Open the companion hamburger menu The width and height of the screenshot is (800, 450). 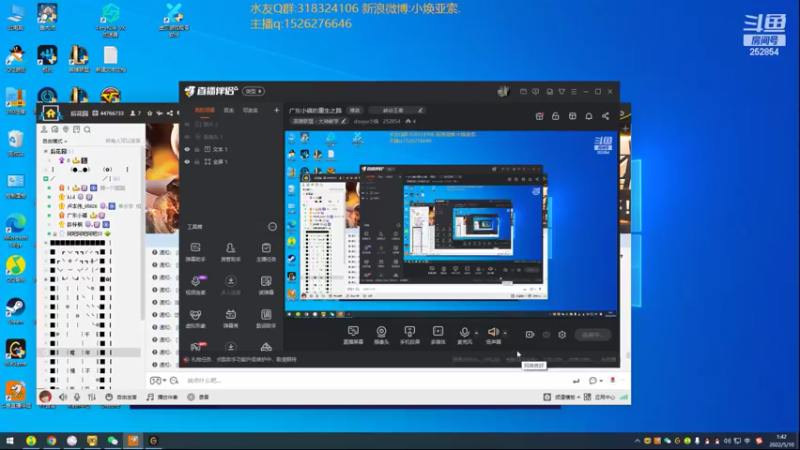coord(573,92)
